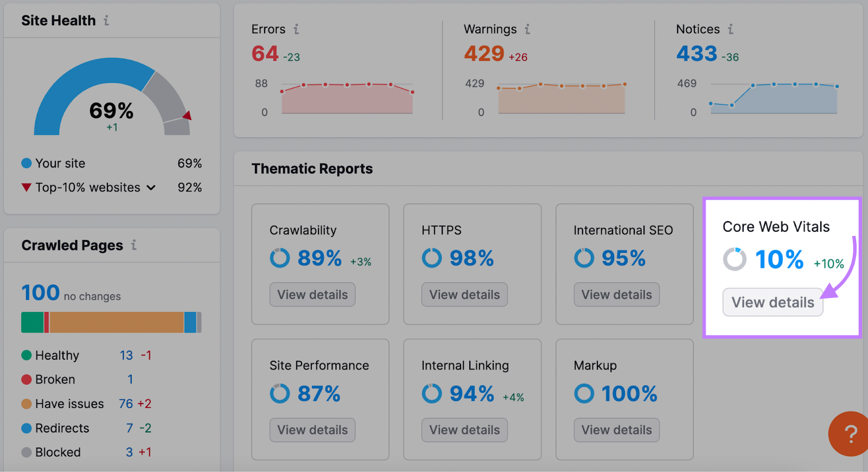Screen dimensions: 868x472
Task: Toggle the Redirects legend entry
Action: point(25,428)
